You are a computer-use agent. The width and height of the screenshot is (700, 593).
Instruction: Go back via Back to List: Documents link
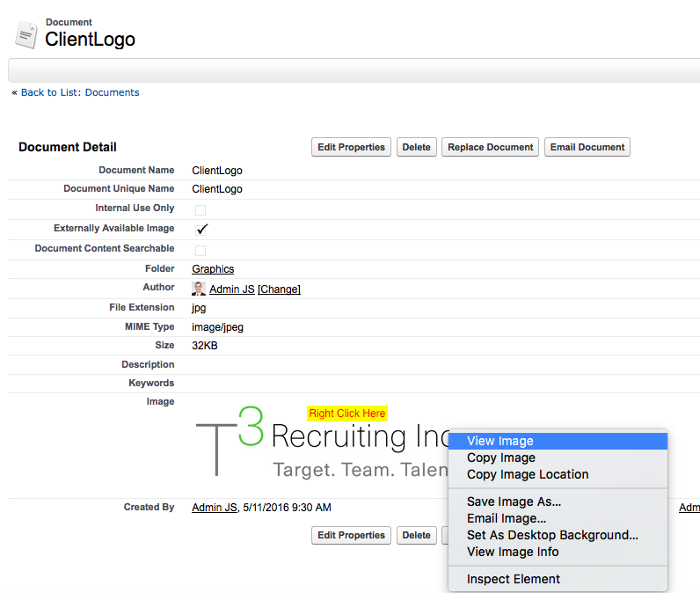[80, 92]
